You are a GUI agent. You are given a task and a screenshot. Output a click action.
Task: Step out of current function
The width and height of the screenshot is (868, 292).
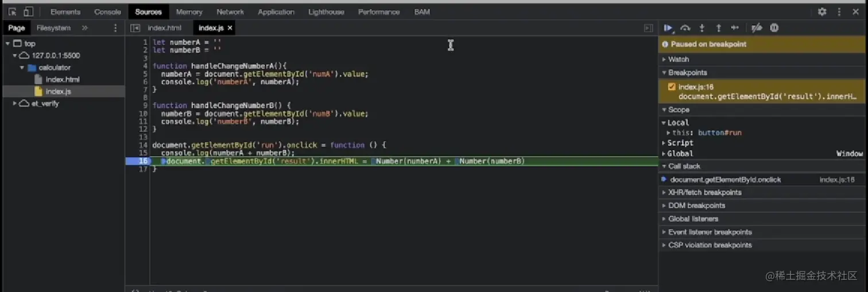718,28
